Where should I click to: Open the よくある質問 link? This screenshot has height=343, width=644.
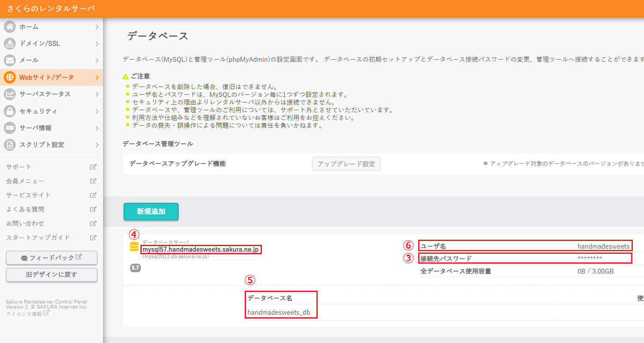click(x=25, y=209)
